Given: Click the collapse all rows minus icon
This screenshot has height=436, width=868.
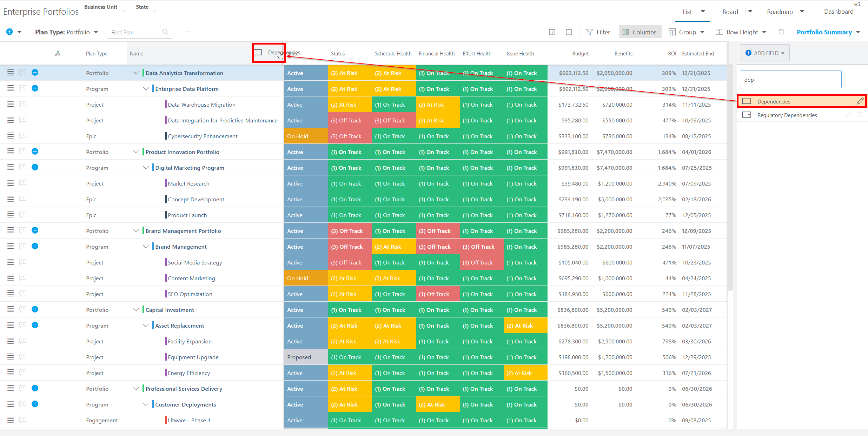Looking at the screenshot, I should point(569,32).
